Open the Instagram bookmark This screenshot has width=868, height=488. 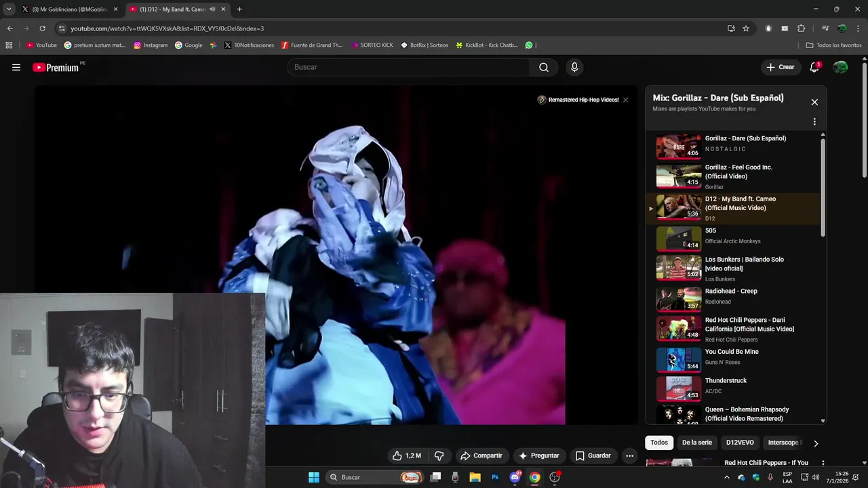coord(151,45)
